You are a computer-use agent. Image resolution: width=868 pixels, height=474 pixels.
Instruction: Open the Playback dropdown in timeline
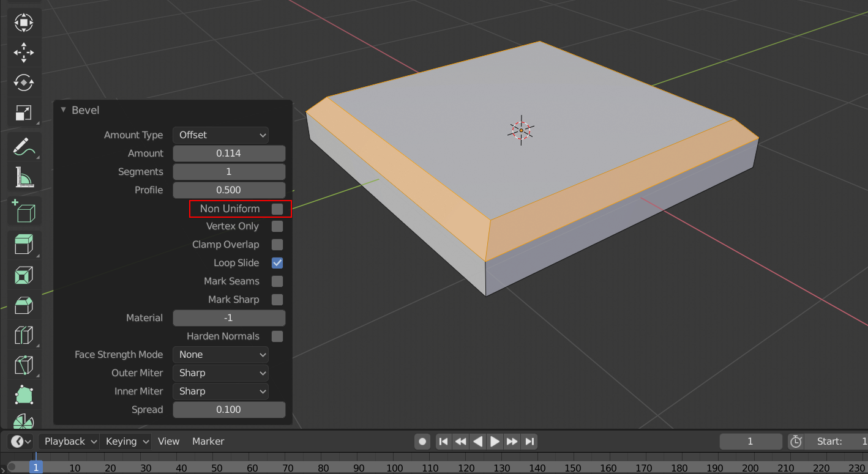pyautogui.click(x=69, y=441)
